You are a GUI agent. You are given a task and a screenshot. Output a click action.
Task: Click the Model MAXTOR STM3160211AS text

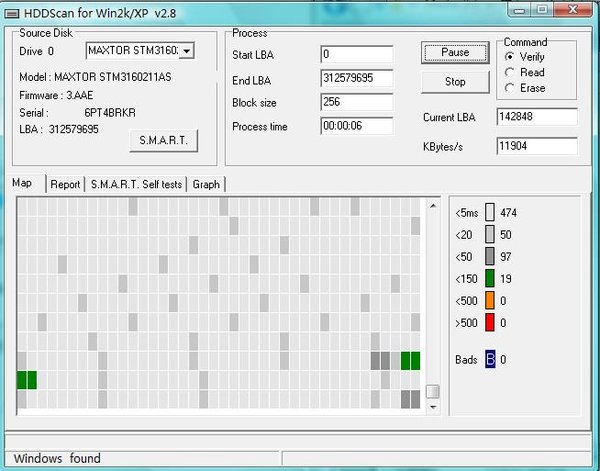click(95, 77)
